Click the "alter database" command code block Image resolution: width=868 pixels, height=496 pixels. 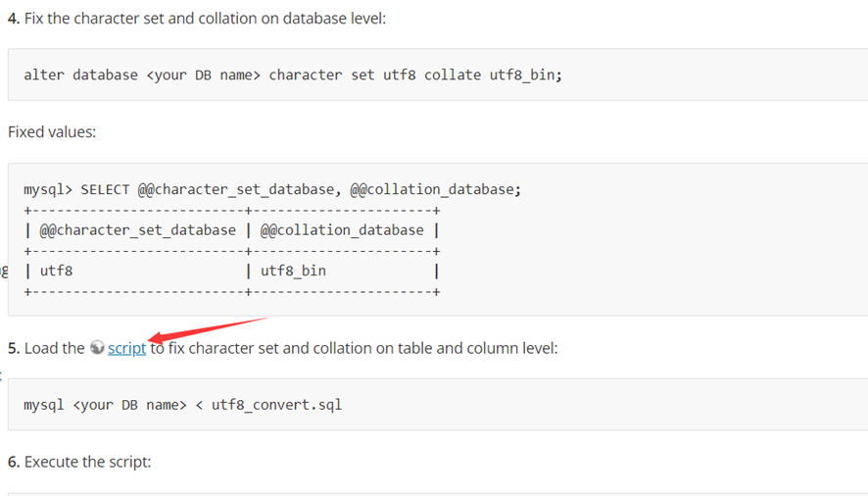[431, 75]
